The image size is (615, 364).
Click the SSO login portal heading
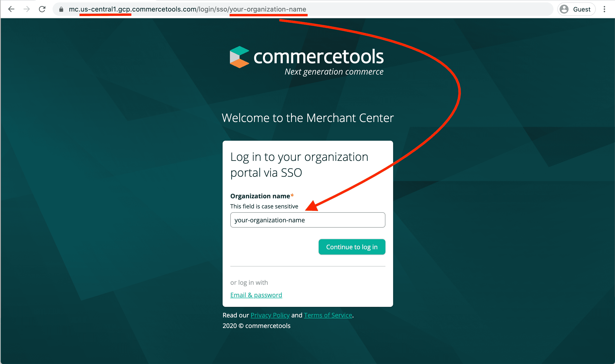click(299, 164)
